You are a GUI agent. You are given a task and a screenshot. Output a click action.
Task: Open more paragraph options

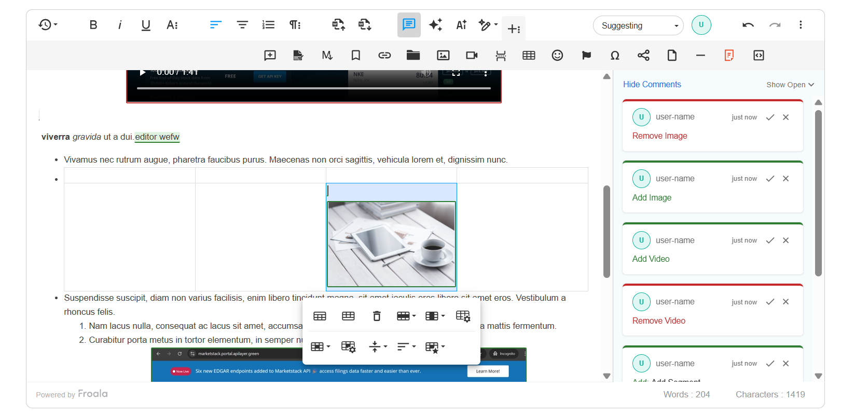point(295,25)
